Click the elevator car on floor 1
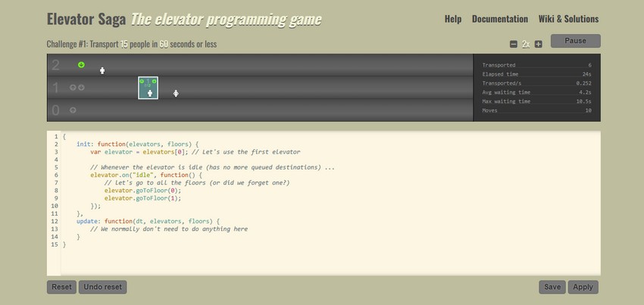 point(148,88)
